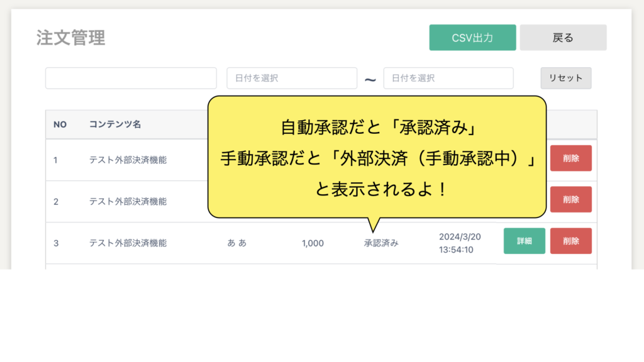Delete order row 1 with 削除
Viewport: 644px width, 362px height.
(570, 158)
